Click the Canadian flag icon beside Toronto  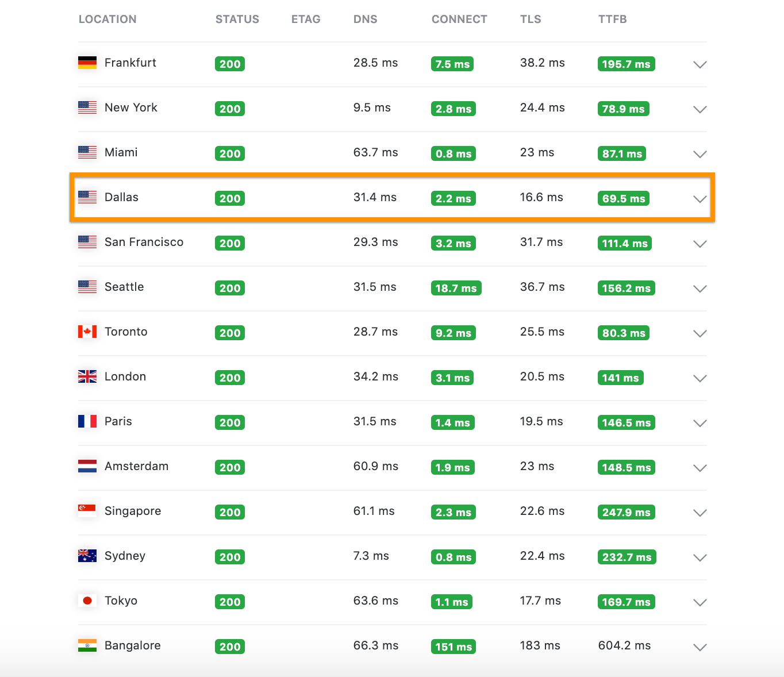[87, 332]
